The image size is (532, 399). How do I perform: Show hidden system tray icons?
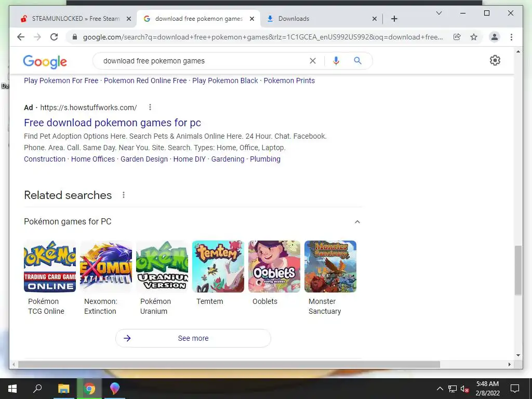[x=440, y=389]
